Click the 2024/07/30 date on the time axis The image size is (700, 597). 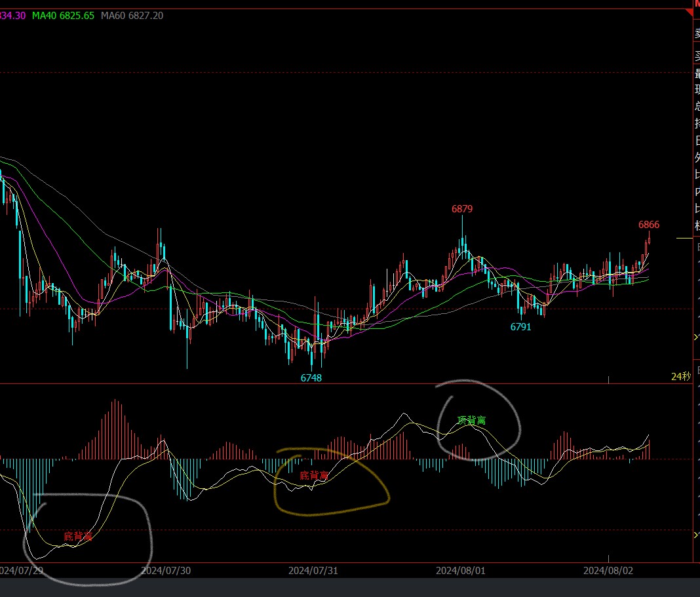pos(166,571)
